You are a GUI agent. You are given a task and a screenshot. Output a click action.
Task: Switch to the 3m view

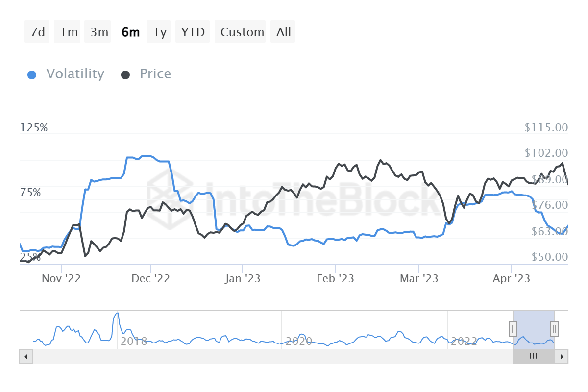(98, 31)
